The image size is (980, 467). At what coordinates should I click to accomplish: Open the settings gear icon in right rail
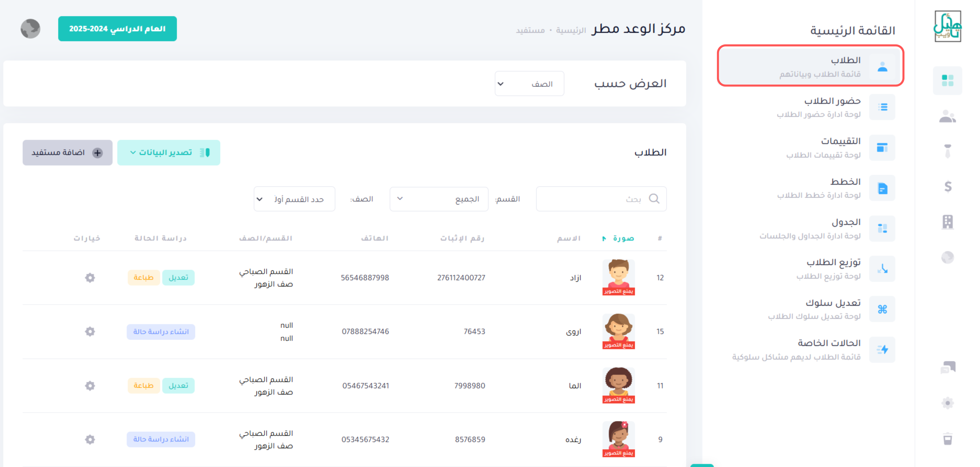(x=948, y=403)
